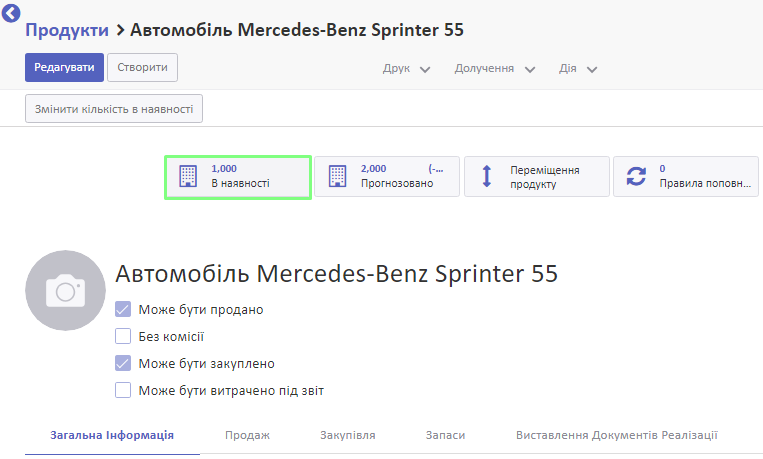This screenshot has height=459, width=763.
Task: Click the refresh icon for Правила поповнення
Action: click(636, 176)
